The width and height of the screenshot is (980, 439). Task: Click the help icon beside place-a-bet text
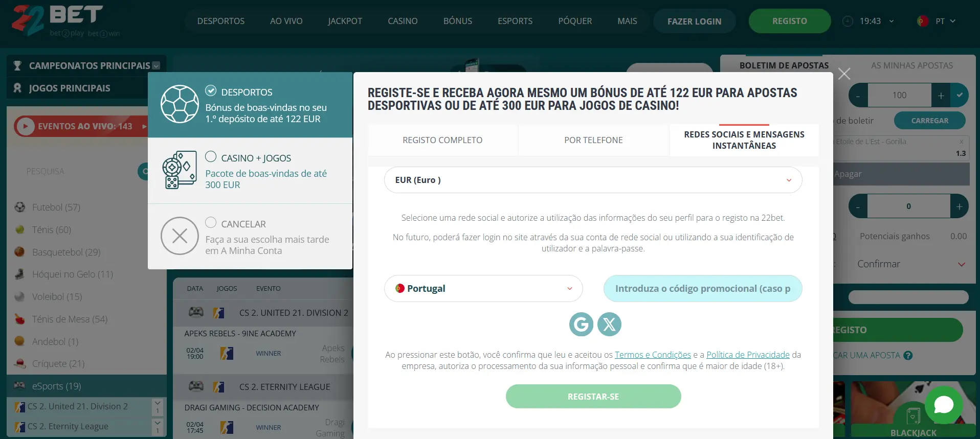pos(908,356)
